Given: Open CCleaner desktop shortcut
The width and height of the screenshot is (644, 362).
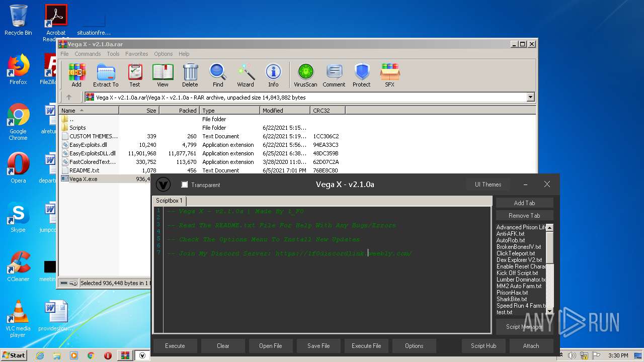Looking at the screenshot, I should coord(18,266).
